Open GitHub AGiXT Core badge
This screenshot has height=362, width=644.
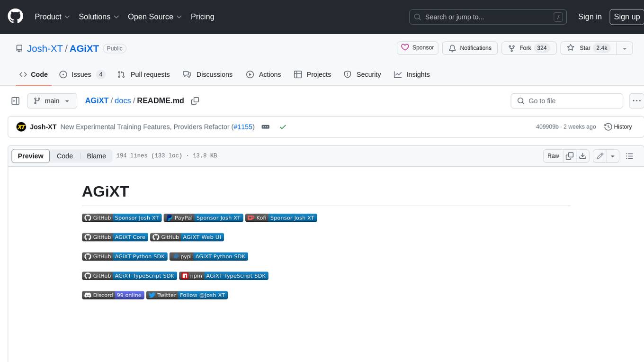click(115, 237)
